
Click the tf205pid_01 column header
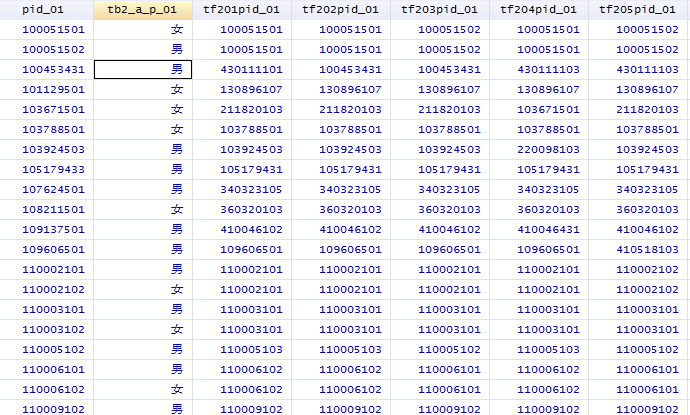tap(638, 10)
